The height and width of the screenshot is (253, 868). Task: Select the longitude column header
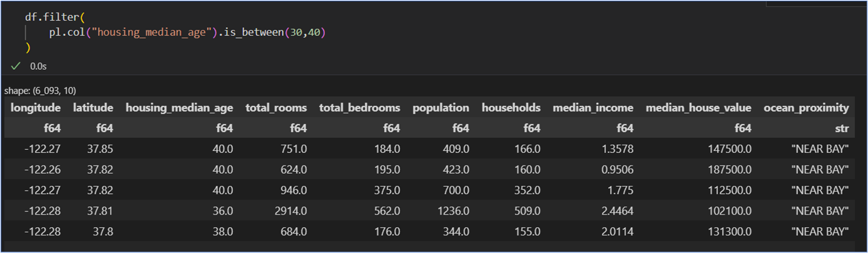pos(36,108)
